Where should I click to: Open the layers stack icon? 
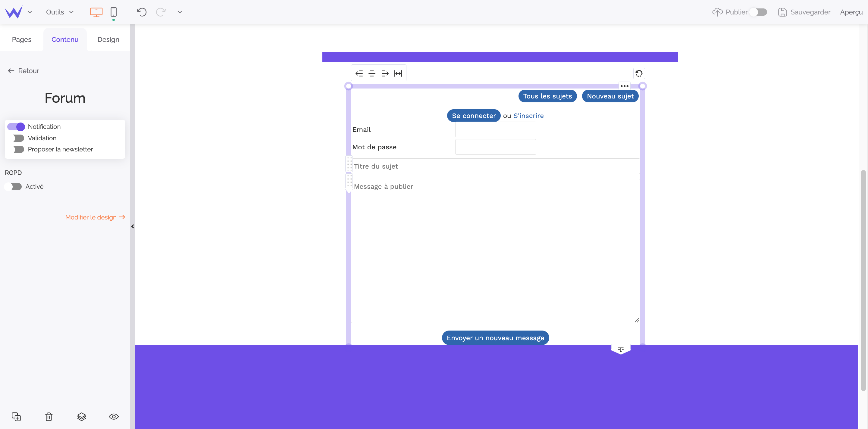pyautogui.click(x=82, y=417)
